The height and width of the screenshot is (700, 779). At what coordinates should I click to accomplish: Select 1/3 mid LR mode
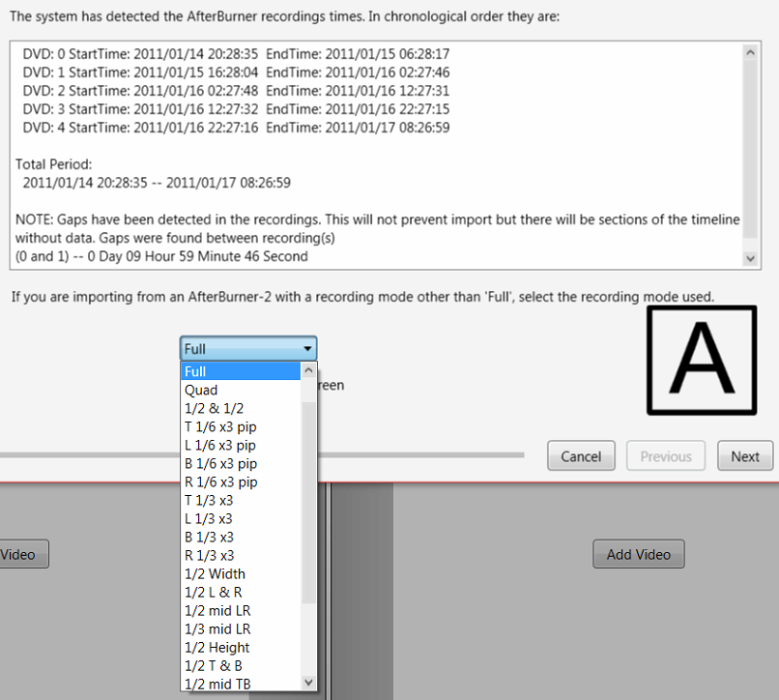pos(241,628)
